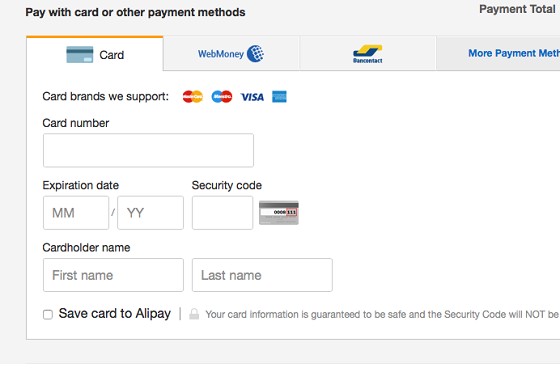560x372 pixels.
Task: Enable Save card to Alipay checkbox
Action: 48,315
